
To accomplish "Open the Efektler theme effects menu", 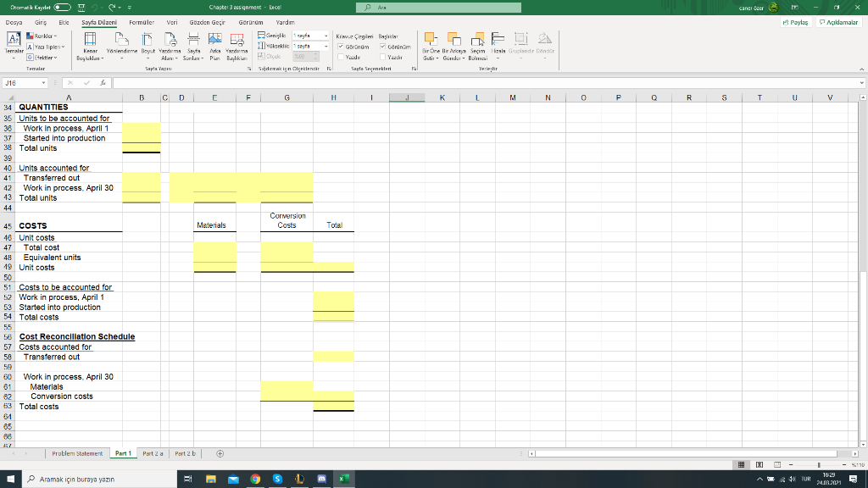I will point(42,58).
